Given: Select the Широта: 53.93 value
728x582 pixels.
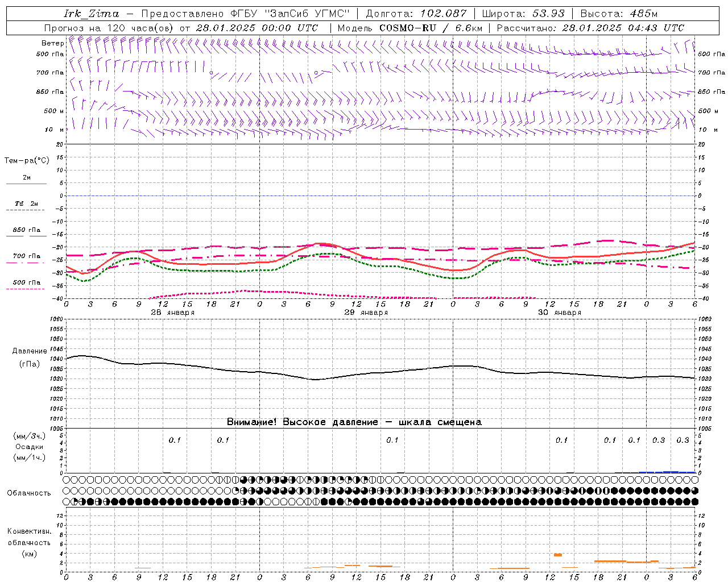Looking at the screenshot, I should pyautogui.click(x=523, y=14).
